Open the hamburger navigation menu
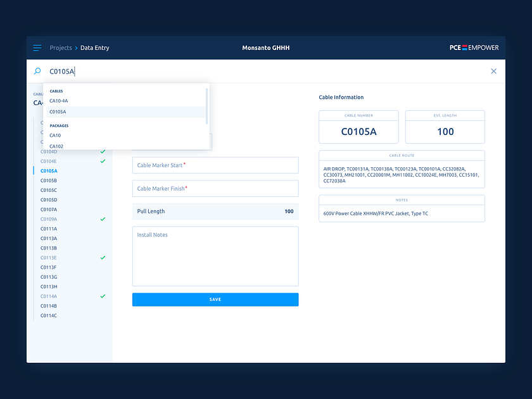 click(37, 48)
